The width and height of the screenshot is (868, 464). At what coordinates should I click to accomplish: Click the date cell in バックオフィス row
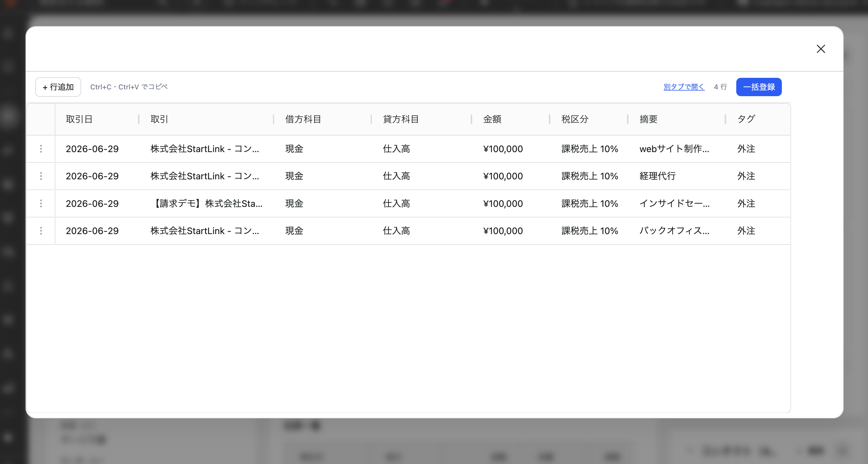coord(97,231)
